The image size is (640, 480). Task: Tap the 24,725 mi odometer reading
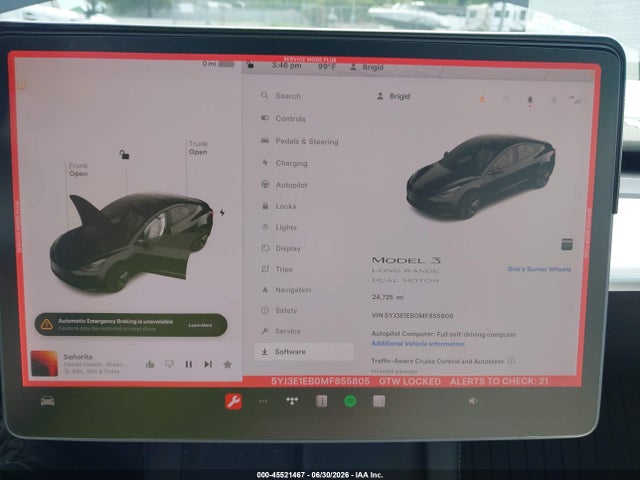(x=387, y=297)
